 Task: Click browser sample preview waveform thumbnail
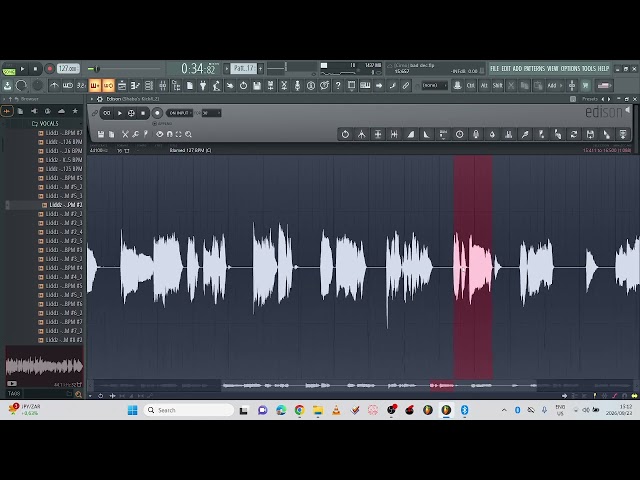click(x=44, y=365)
